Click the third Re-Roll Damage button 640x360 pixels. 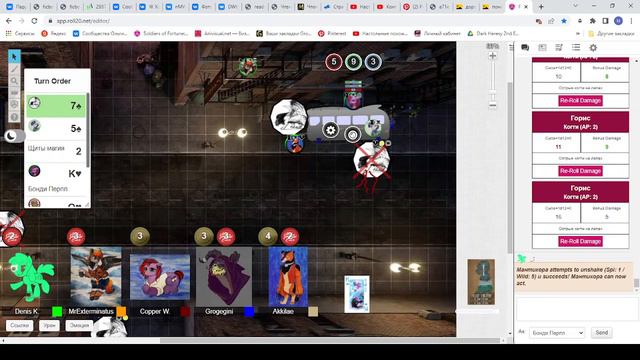coord(580,241)
